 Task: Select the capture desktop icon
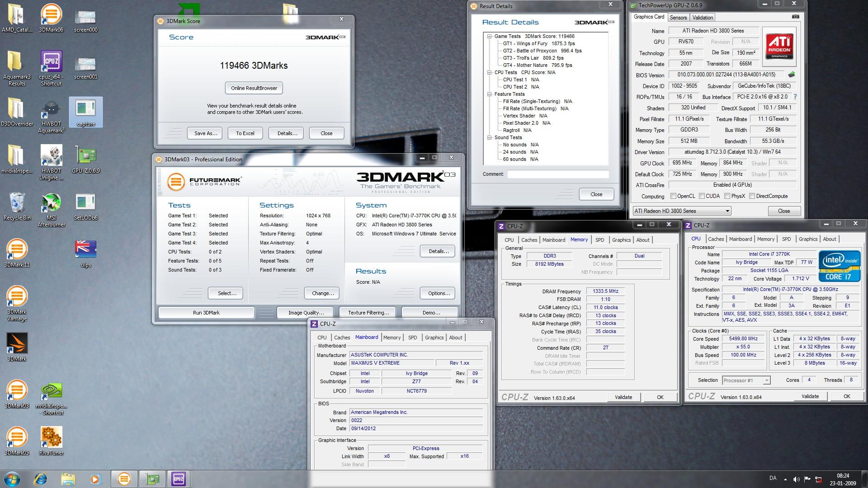pos(85,112)
